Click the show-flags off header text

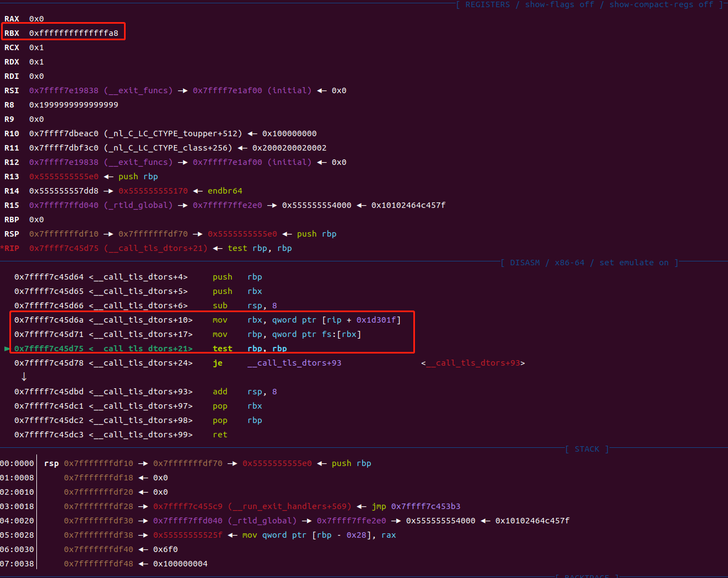[x=559, y=4]
